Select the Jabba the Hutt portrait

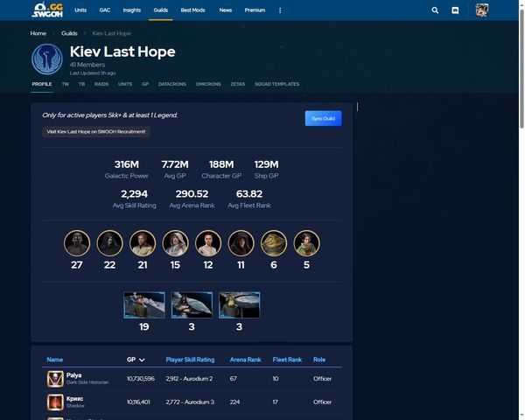273,242
